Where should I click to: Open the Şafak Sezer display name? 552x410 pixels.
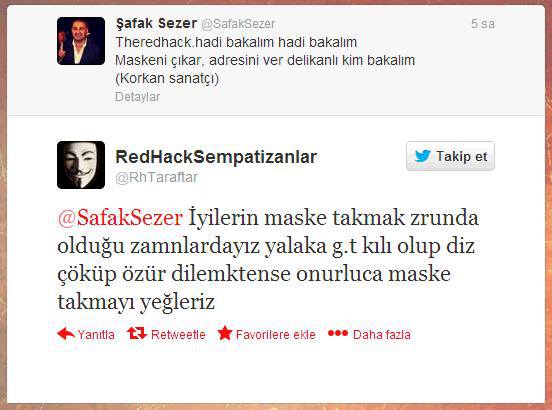[156, 24]
